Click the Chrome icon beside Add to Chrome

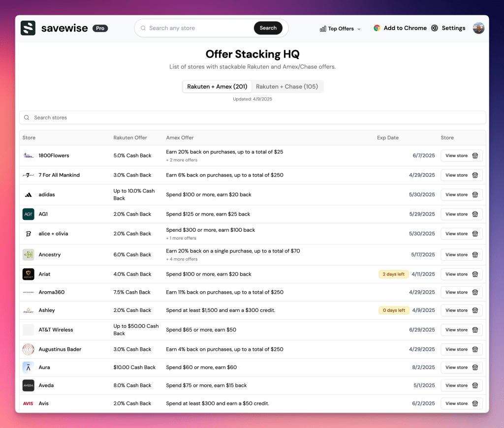(377, 28)
